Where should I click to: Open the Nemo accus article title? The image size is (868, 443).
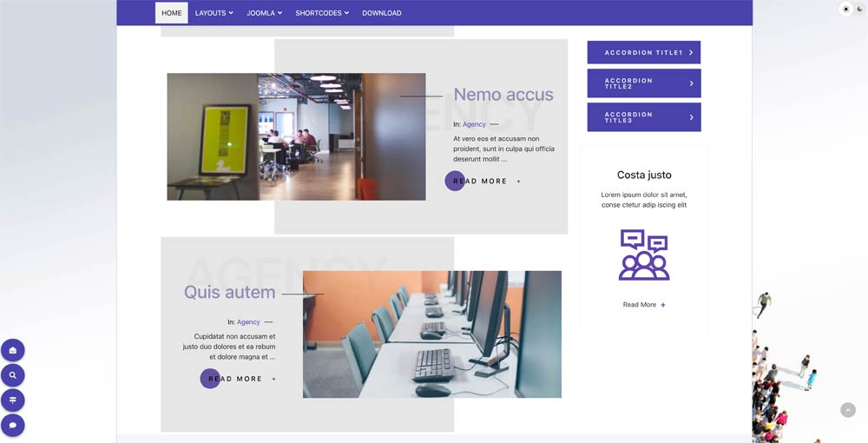tap(503, 95)
